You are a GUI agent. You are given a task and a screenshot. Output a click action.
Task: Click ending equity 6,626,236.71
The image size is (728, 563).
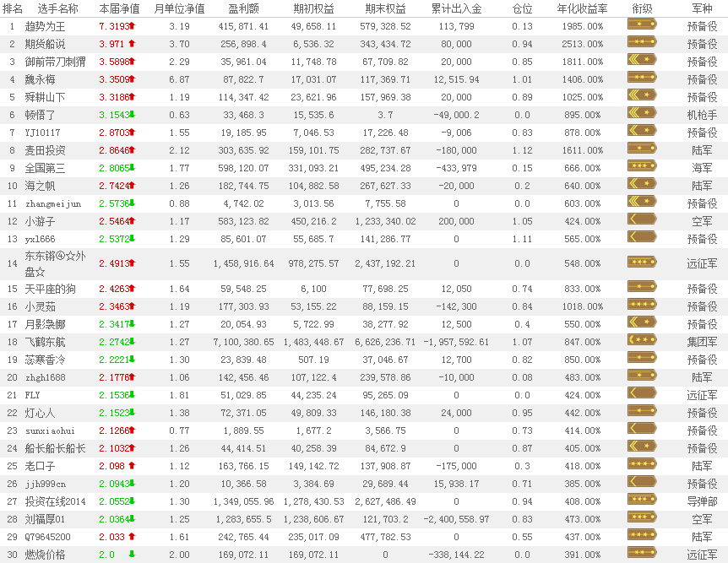[x=385, y=342]
